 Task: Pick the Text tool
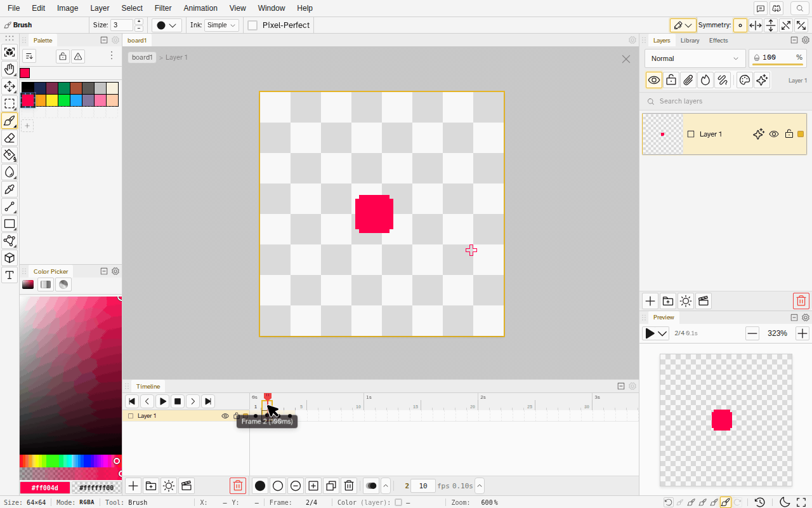click(10, 275)
